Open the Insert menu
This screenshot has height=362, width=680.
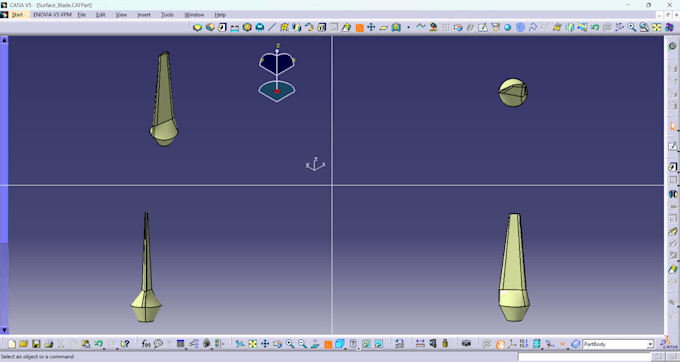point(144,15)
